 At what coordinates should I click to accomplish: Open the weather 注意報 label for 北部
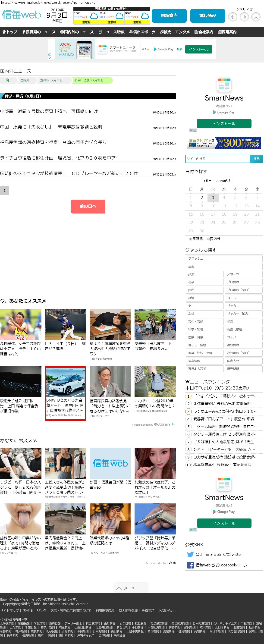click(x=86, y=22)
